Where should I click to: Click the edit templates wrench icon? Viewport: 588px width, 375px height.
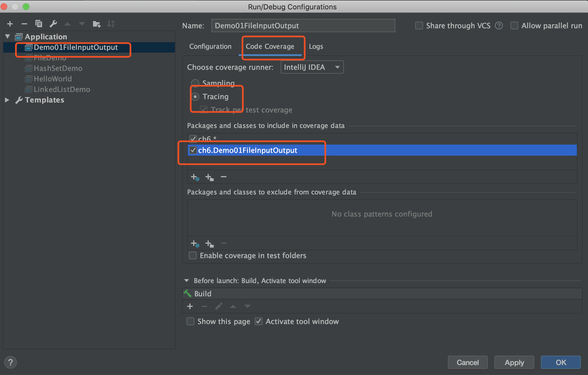click(x=53, y=24)
